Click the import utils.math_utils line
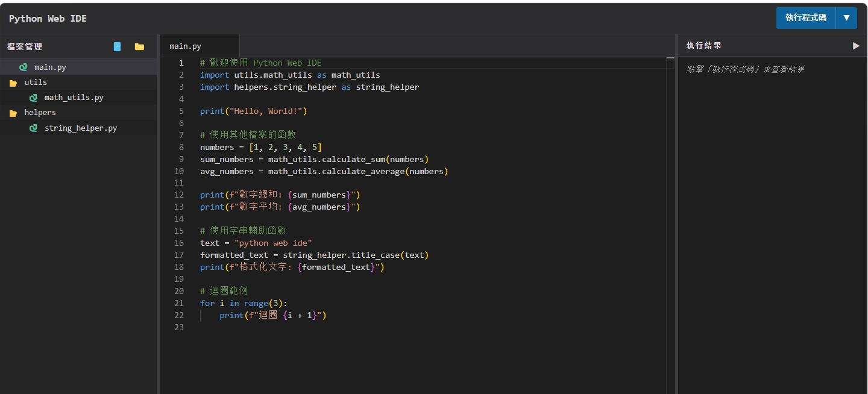Image resolution: width=868 pixels, height=394 pixels. [x=290, y=75]
